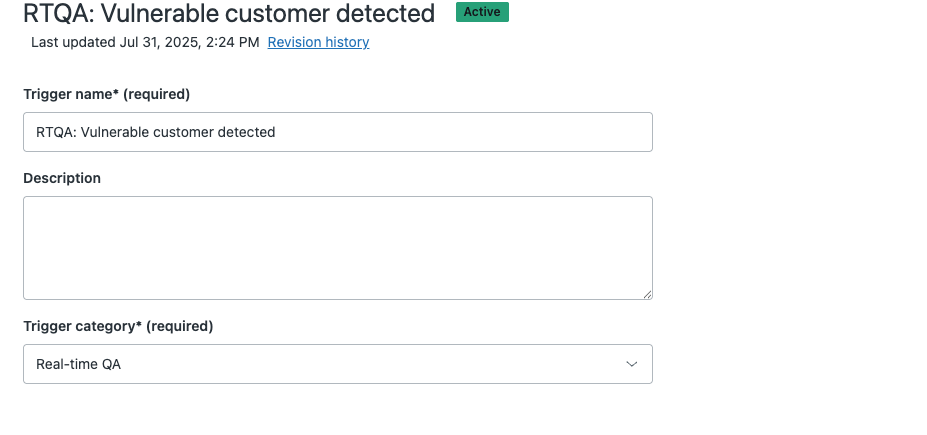Click the "Trigger name* (required)" label
The height and width of the screenshot is (435, 927).
[106, 94]
